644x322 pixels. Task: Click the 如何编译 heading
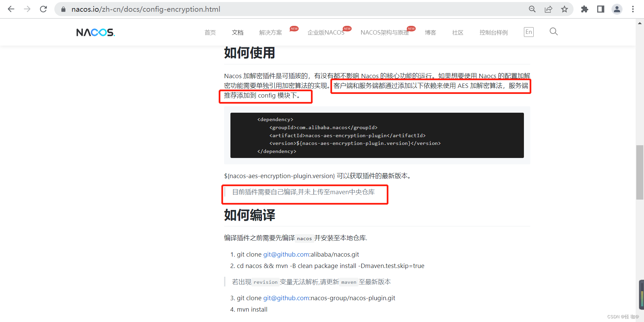coord(250,215)
